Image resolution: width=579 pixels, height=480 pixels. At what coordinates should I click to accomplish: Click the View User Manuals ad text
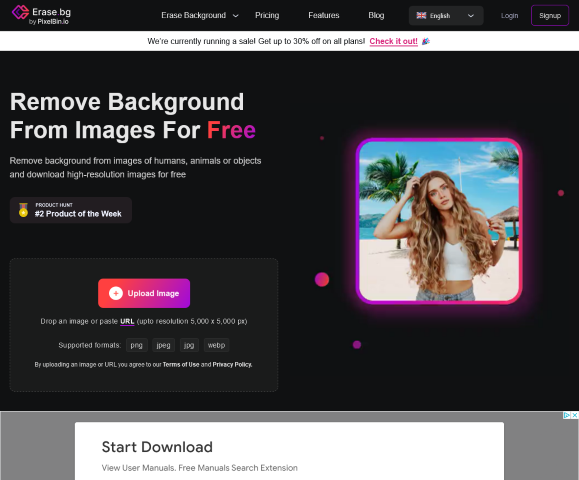(x=199, y=468)
